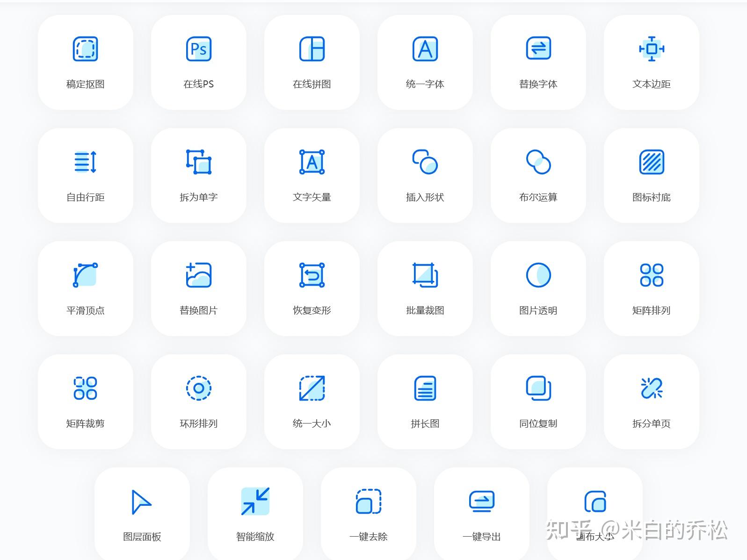Click the 文字矢量 text label

tap(312, 197)
